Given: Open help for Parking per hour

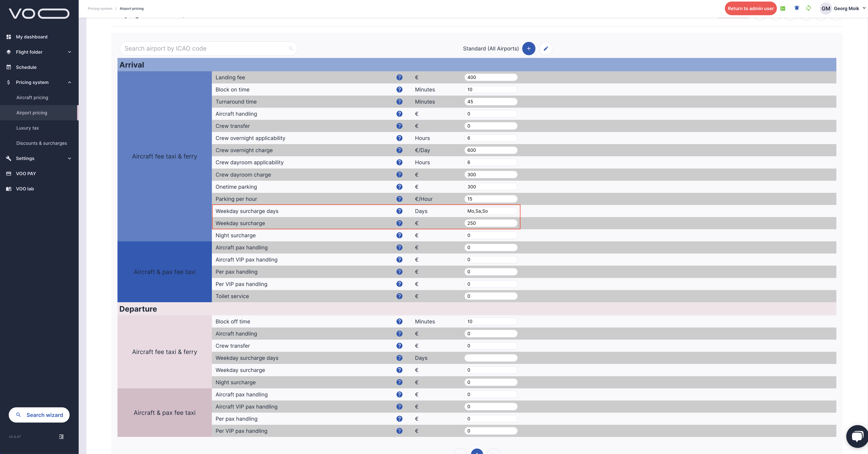Looking at the screenshot, I should pyautogui.click(x=399, y=199).
